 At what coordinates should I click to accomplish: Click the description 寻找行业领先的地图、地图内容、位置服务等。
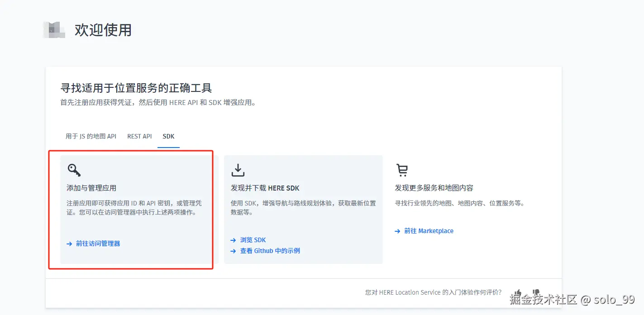click(461, 204)
